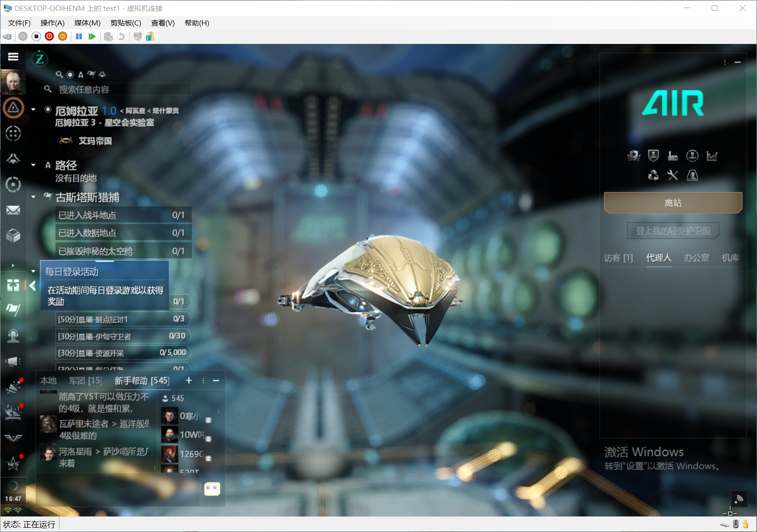Image resolution: width=757 pixels, height=532 pixels.
Task: Add a chat channel with plus
Action: pos(189,380)
